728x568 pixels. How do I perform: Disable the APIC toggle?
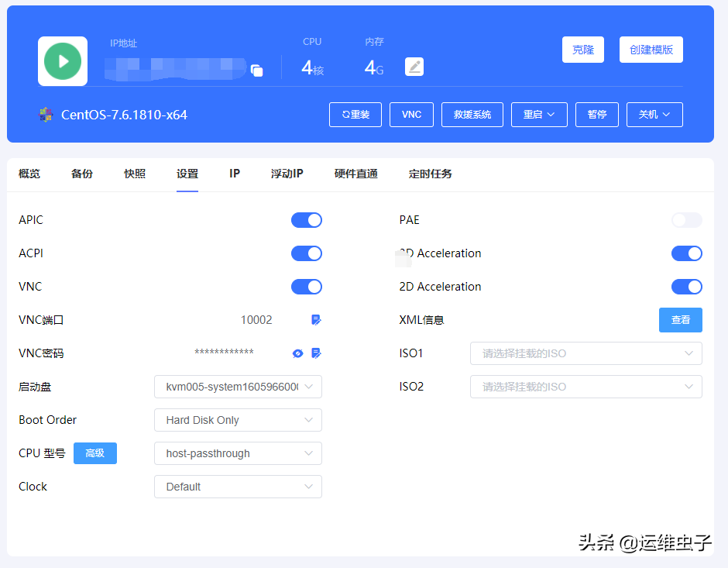coord(307,219)
